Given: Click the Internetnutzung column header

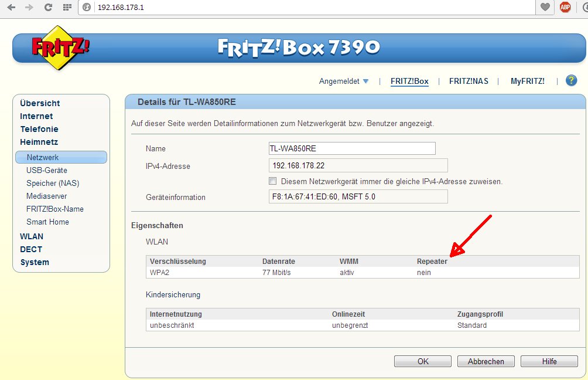Looking at the screenshot, I should point(176,314).
